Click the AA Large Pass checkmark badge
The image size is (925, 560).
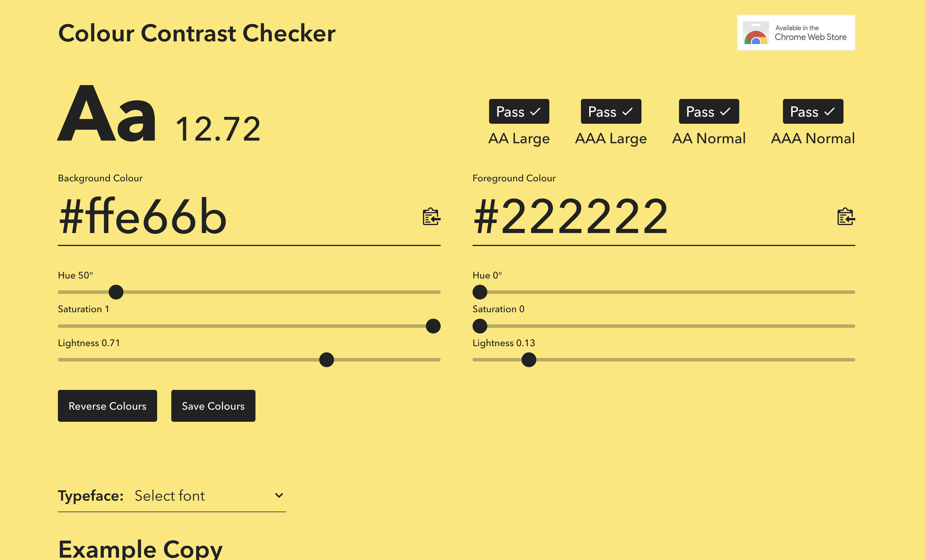tap(519, 111)
